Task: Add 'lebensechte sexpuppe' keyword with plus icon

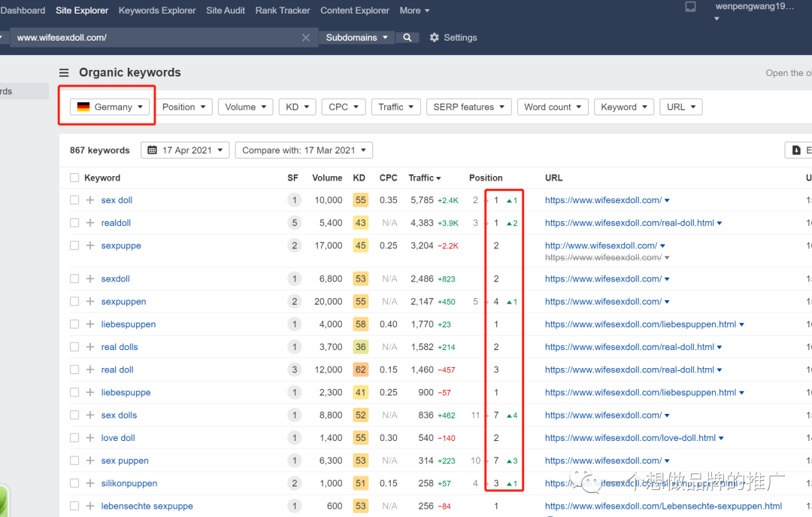Action: (x=90, y=506)
